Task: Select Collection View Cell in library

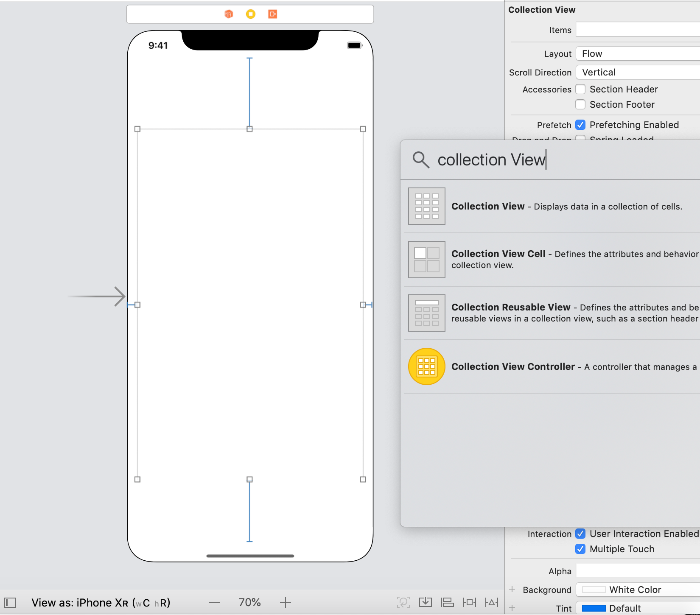Action: click(552, 259)
